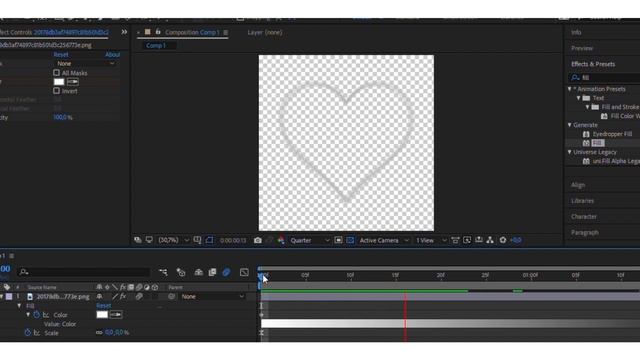Open the 1 View layout dropdown
Image resolution: width=640 pixels, height=360 pixels.
click(x=430, y=240)
